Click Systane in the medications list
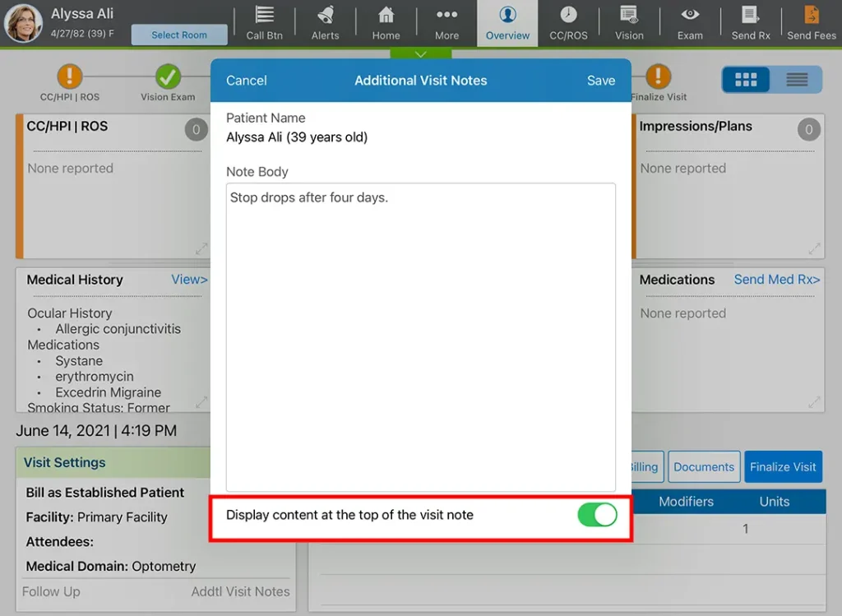 tap(79, 360)
